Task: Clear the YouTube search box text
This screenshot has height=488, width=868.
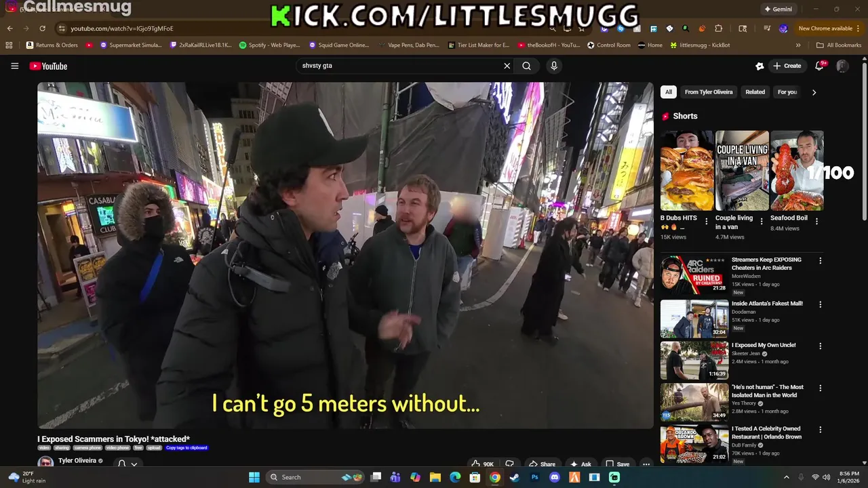Action: click(507, 66)
